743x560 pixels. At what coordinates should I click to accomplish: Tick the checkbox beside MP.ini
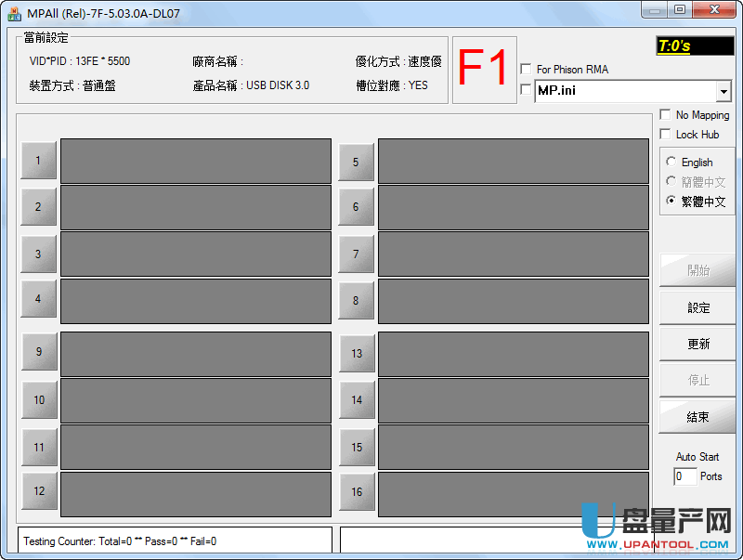[x=527, y=90]
